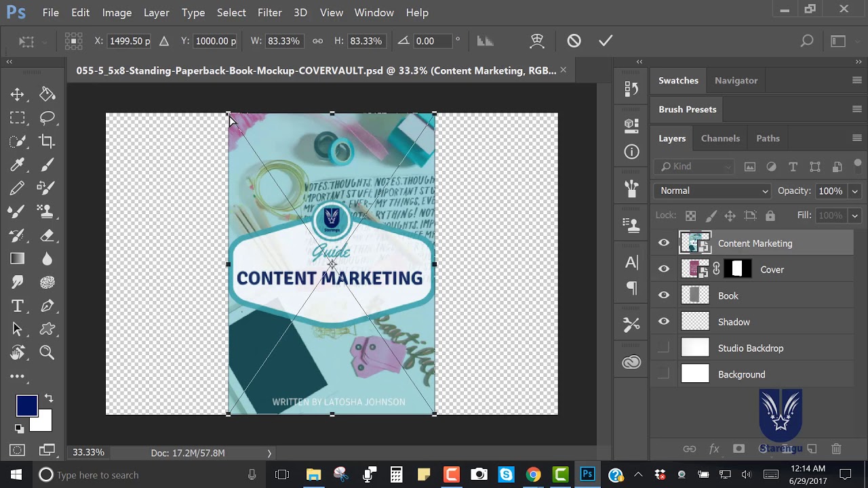Select the Crop tool
Viewport: 868px width, 488px height.
47,141
